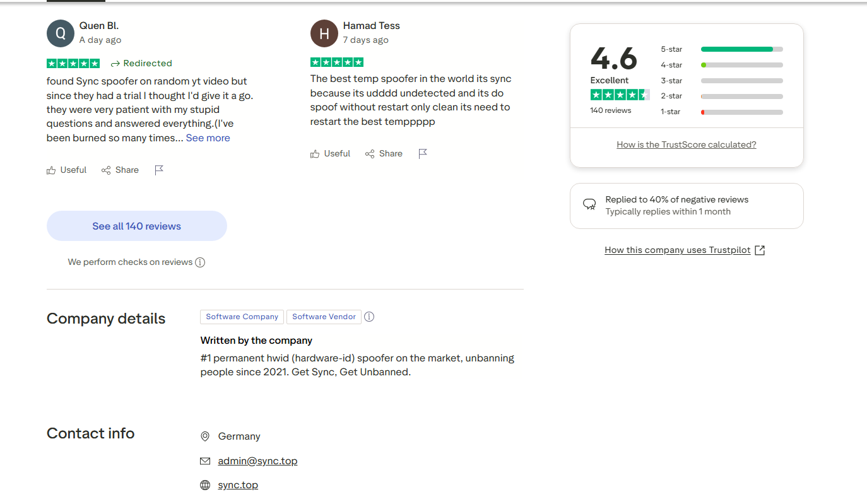Click the admin@sync.top email link
867x504 pixels.
[257, 461]
